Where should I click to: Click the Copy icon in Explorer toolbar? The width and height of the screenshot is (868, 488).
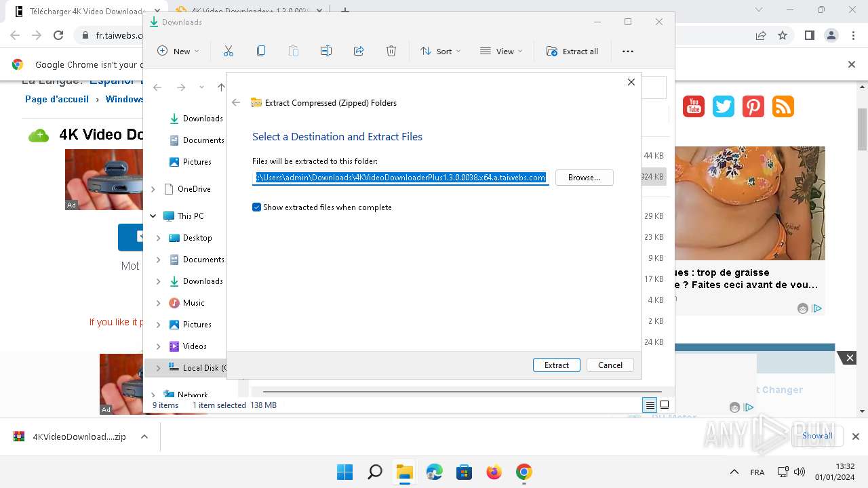point(261,51)
